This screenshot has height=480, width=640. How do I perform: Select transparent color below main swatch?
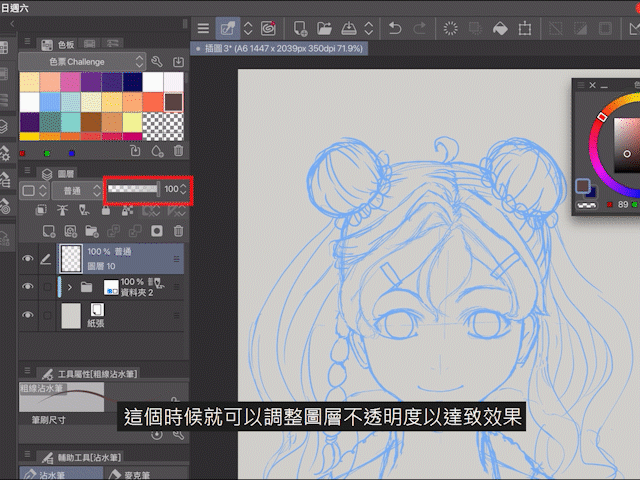[587, 205]
